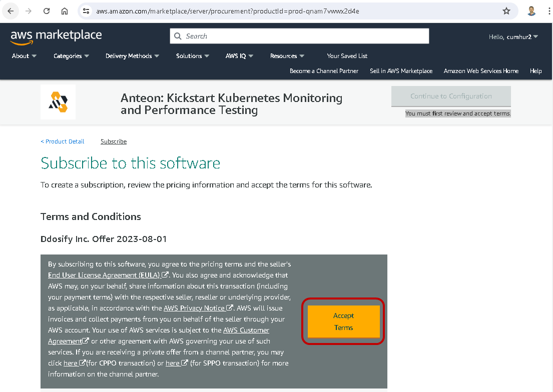
Task: Reload the page with refresh icon
Action: click(x=47, y=11)
